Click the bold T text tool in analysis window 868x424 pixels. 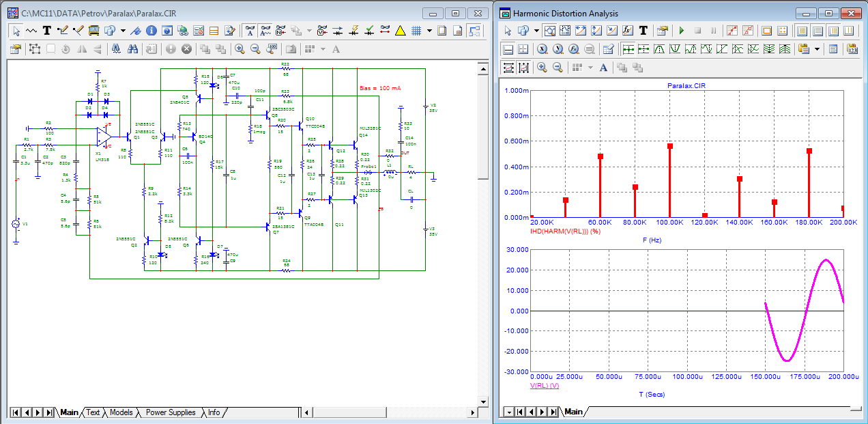[643, 31]
